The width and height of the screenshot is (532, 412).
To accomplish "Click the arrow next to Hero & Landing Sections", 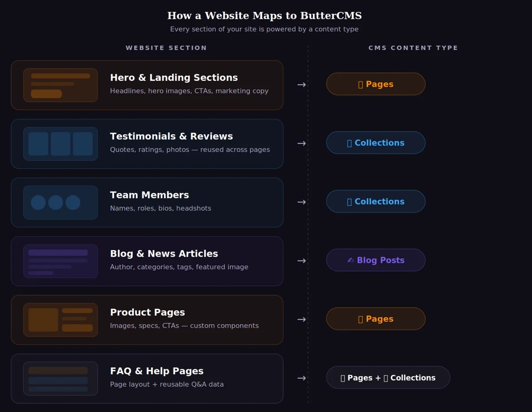I will pyautogui.click(x=301, y=85).
